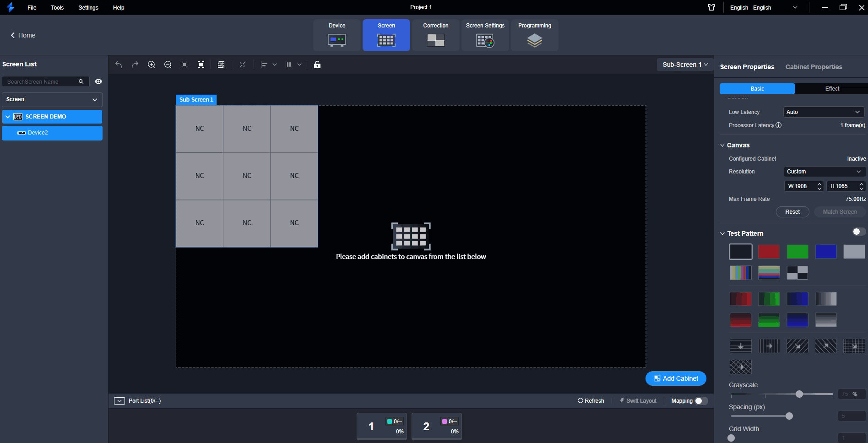Viewport: 868px width, 443px height.
Task: Collapse the Port List panel
Action: (x=119, y=401)
